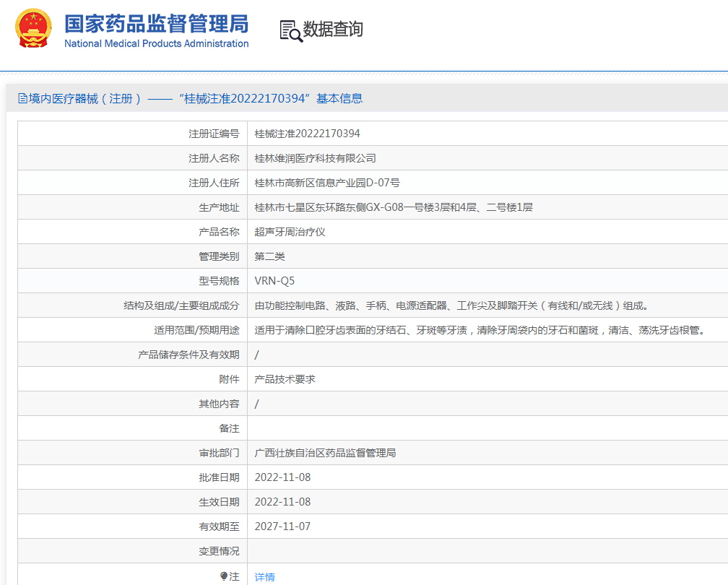Click effective date value in 生效日期 row
This screenshot has height=585, width=728.
click(x=283, y=502)
